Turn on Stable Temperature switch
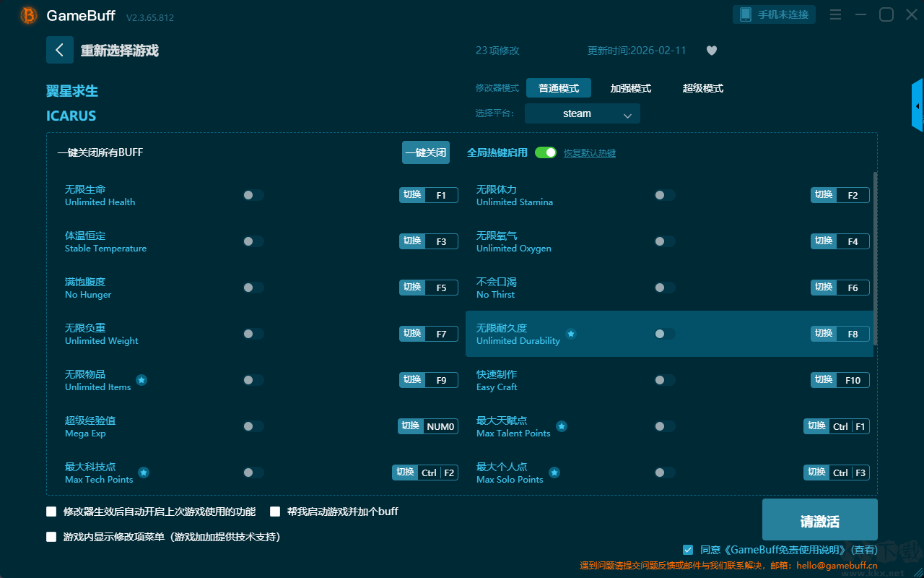The image size is (924, 578). 253,241
